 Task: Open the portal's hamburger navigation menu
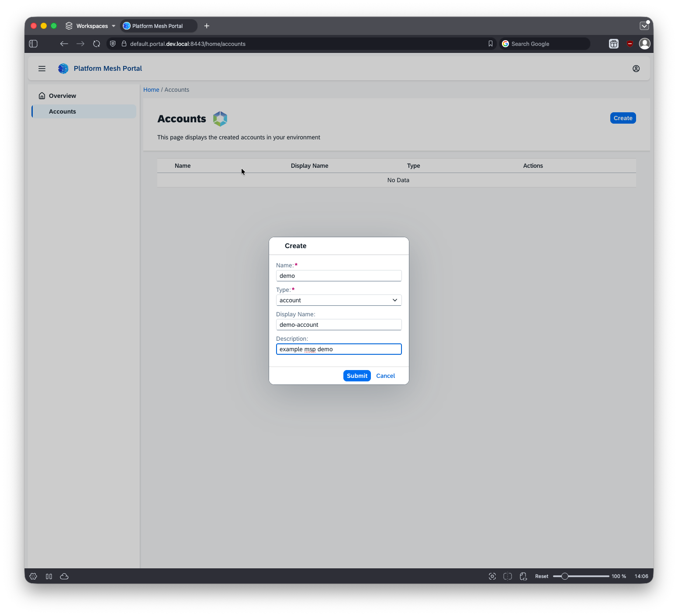[42, 69]
